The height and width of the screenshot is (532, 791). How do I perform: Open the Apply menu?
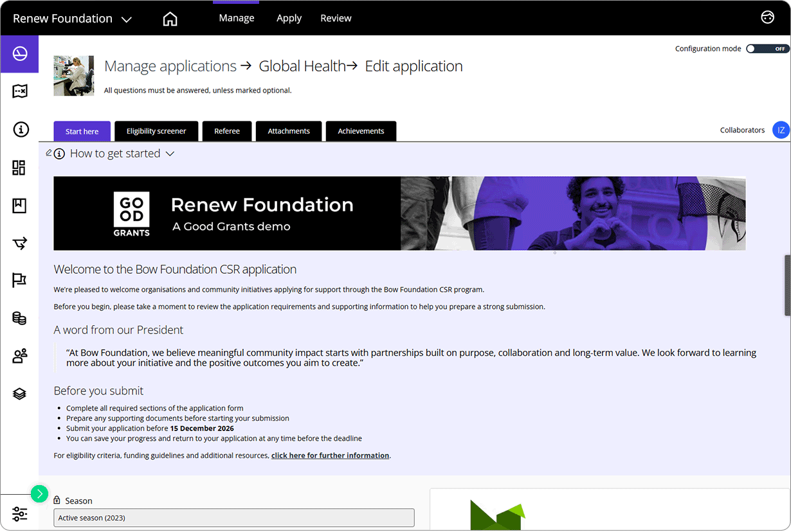coord(289,18)
